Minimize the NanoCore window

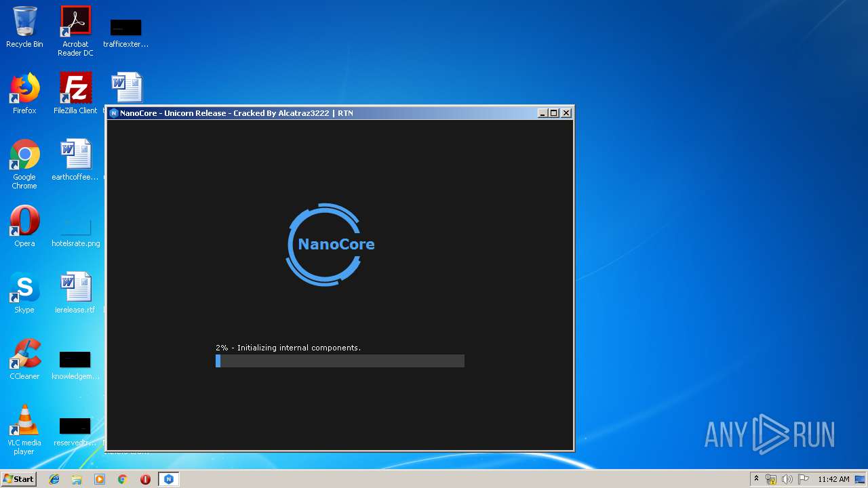(x=542, y=113)
